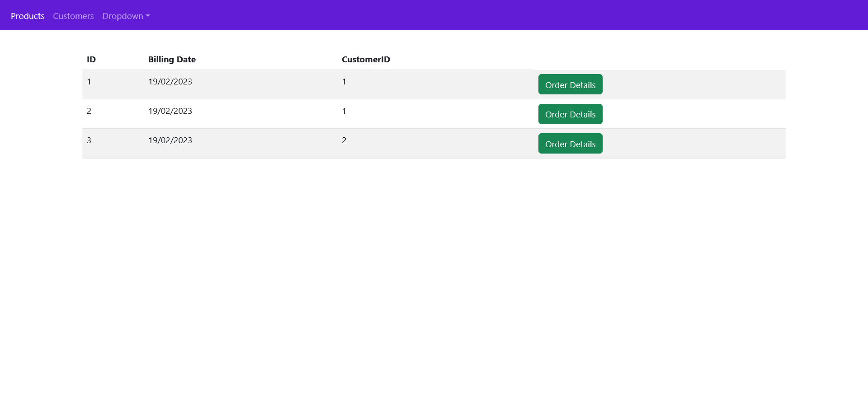Click the billing date of the first order

(170, 82)
